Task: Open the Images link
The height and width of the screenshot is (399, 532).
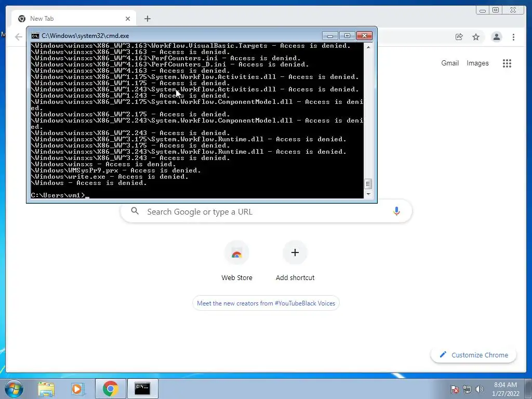Action: tap(477, 63)
